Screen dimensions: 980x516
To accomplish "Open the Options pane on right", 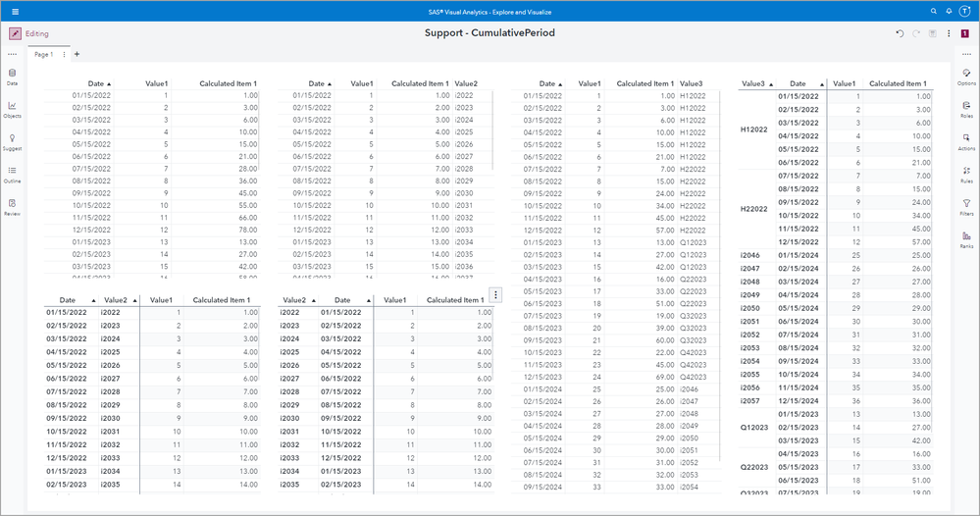I will [x=966, y=77].
